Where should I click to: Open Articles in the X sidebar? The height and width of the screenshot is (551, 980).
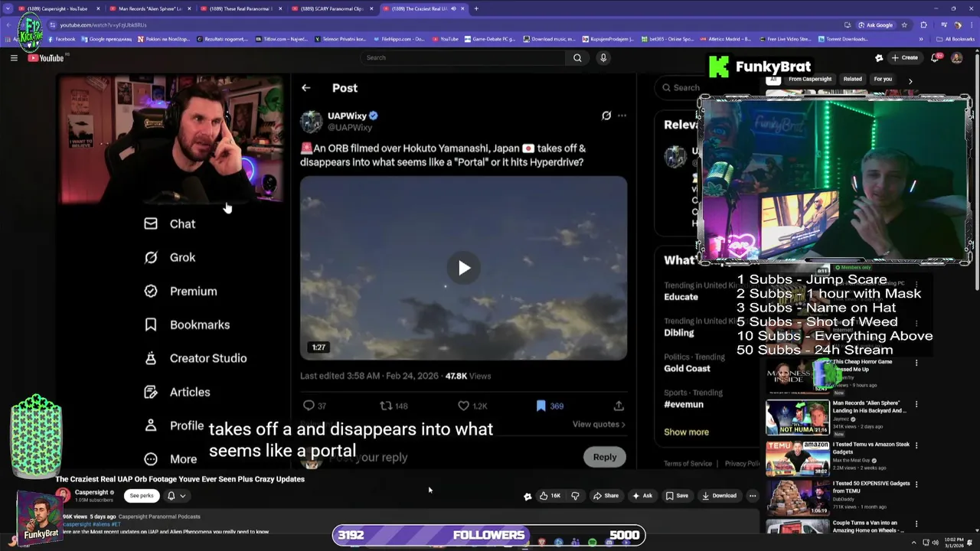177,392
